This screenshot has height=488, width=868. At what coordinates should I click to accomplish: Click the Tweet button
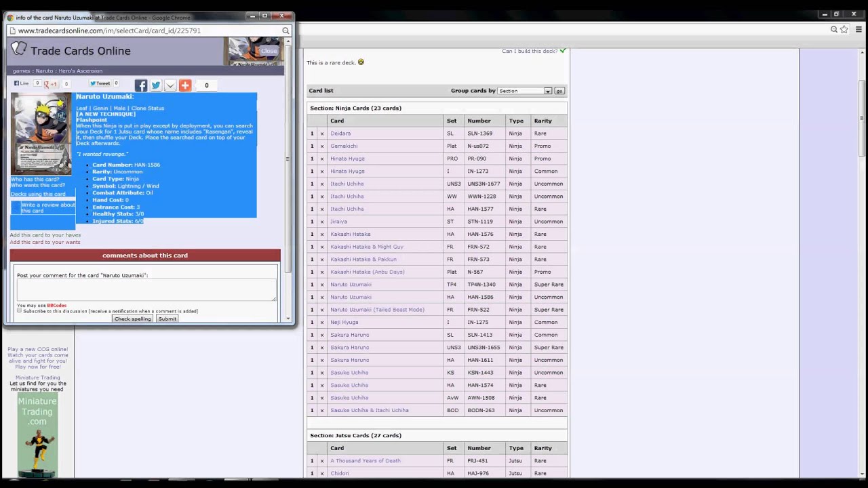click(100, 83)
